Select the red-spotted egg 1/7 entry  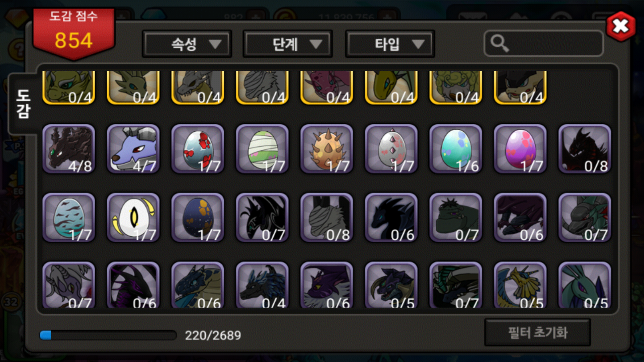click(198, 149)
